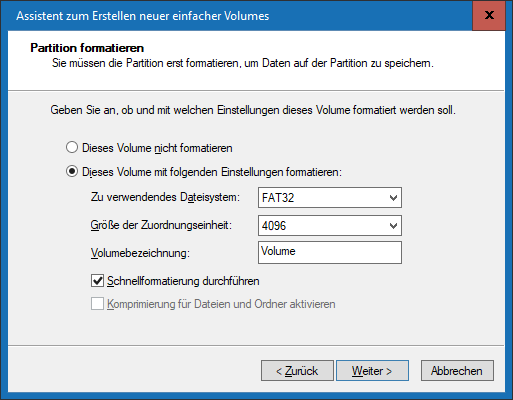Click the 'Partition formatieren' heading
The image size is (513, 400).
click(x=87, y=48)
